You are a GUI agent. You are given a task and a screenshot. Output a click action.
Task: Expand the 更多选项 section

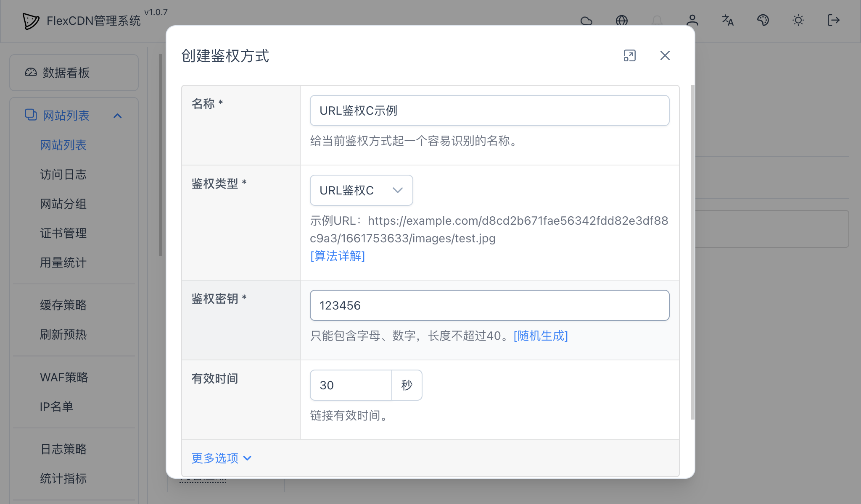click(x=215, y=458)
